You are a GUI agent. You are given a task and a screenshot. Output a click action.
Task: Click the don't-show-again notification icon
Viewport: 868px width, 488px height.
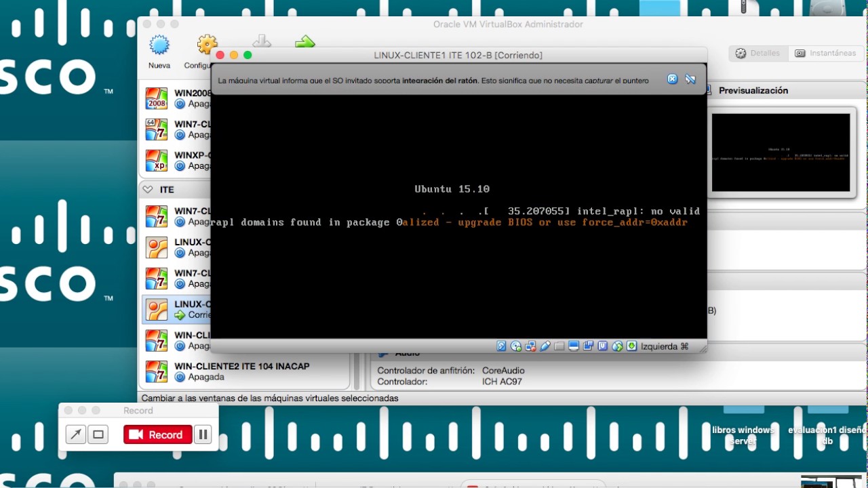pyautogui.click(x=690, y=79)
